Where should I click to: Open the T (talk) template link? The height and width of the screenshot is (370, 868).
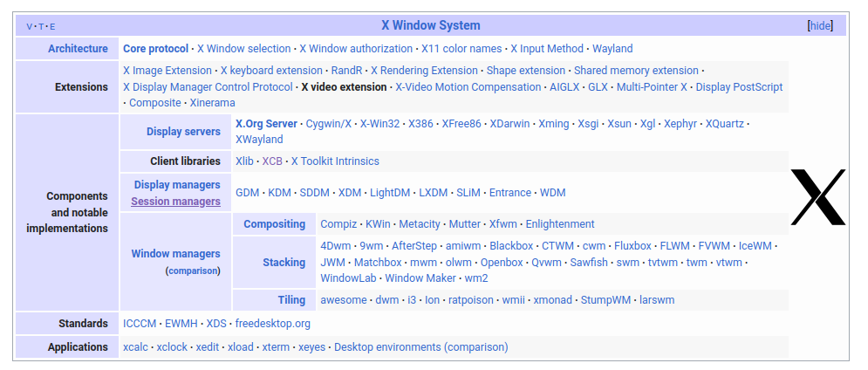[x=41, y=26]
